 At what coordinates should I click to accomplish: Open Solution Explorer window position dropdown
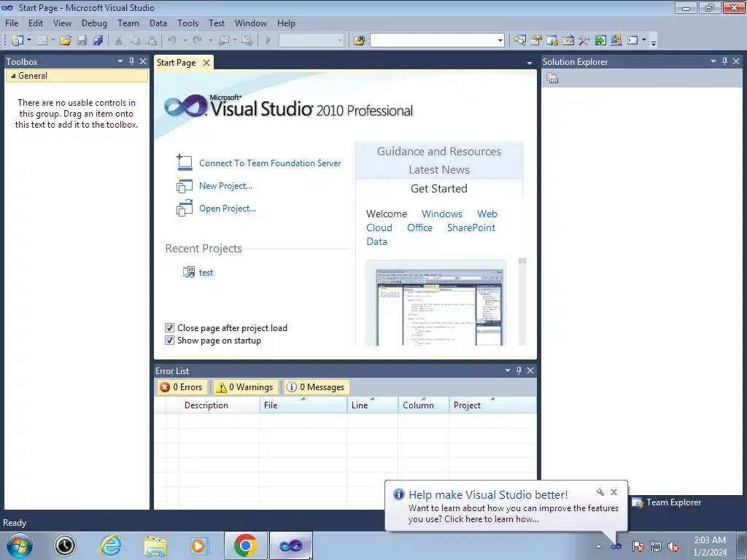[x=713, y=61]
